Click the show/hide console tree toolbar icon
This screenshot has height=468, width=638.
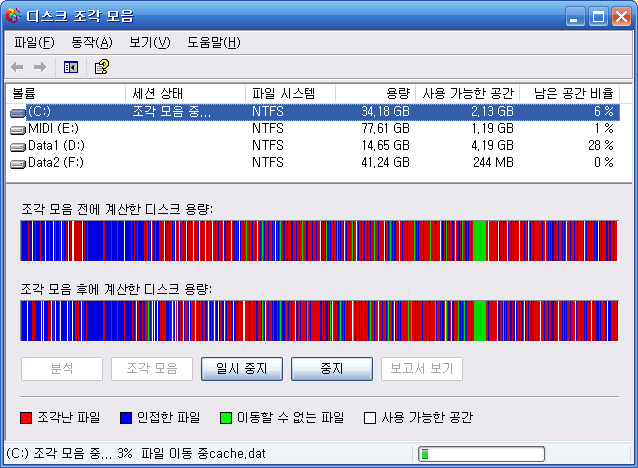click(x=71, y=67)
